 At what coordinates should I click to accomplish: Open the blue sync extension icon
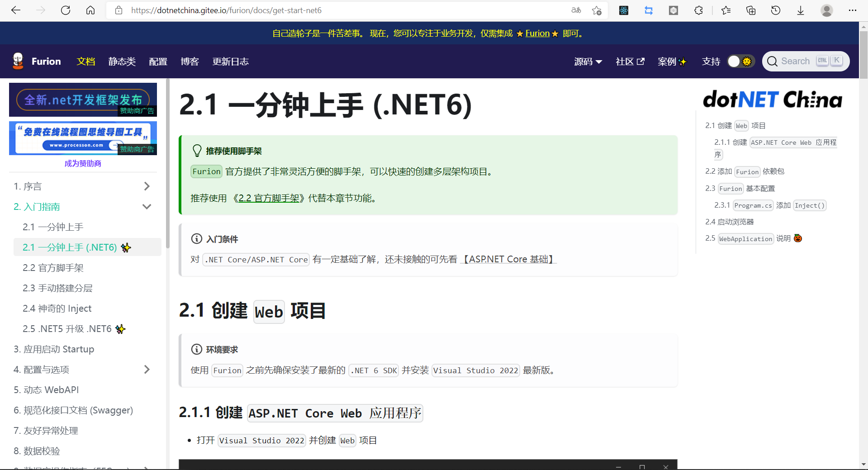coord(649,10)
